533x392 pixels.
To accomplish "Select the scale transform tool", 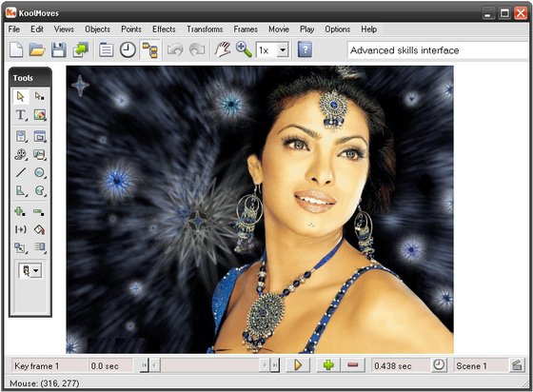I will click(x=20, y=247).
